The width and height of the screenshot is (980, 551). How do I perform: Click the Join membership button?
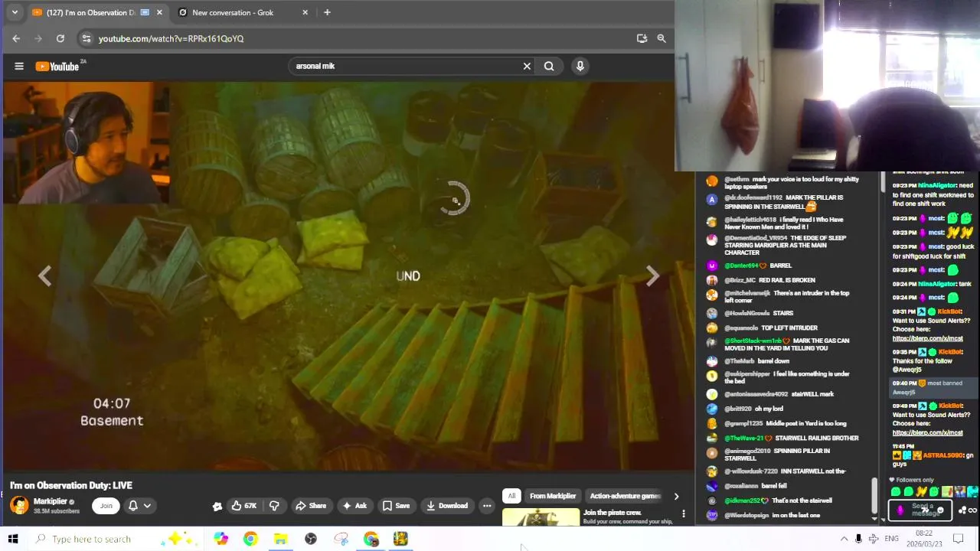click(x=106, y=505)
